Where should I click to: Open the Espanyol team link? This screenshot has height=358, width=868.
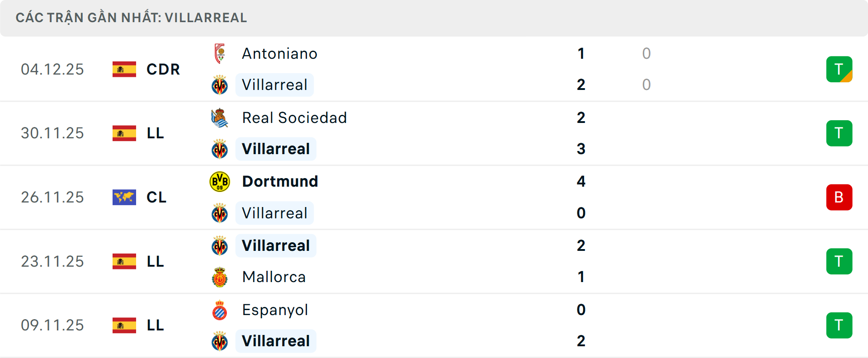(275, 310)
